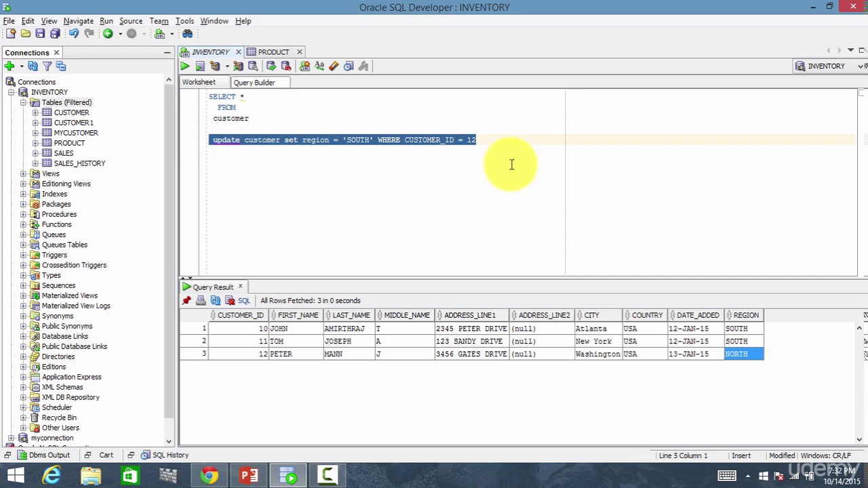Open the SQL History panel button

pyautogui.click(x=165, y=455)
